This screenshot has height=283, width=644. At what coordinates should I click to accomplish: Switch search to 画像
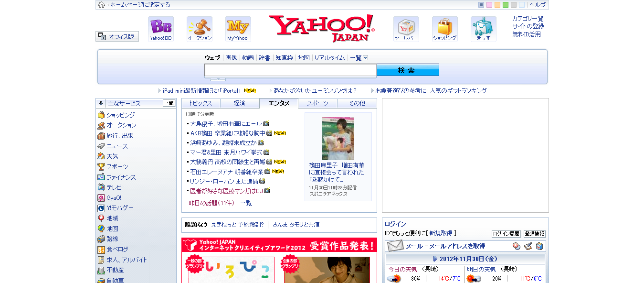231,58
